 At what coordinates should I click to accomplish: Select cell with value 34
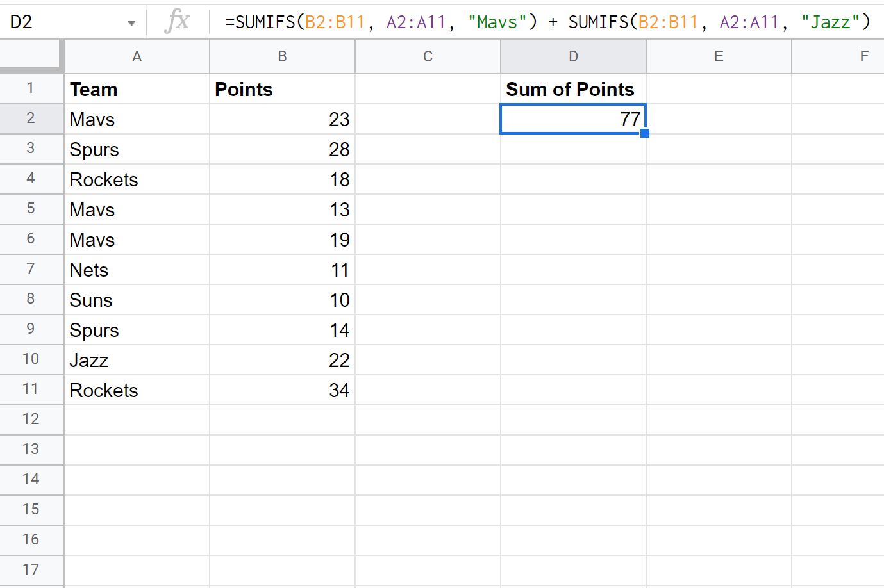(x=282, y=390)
